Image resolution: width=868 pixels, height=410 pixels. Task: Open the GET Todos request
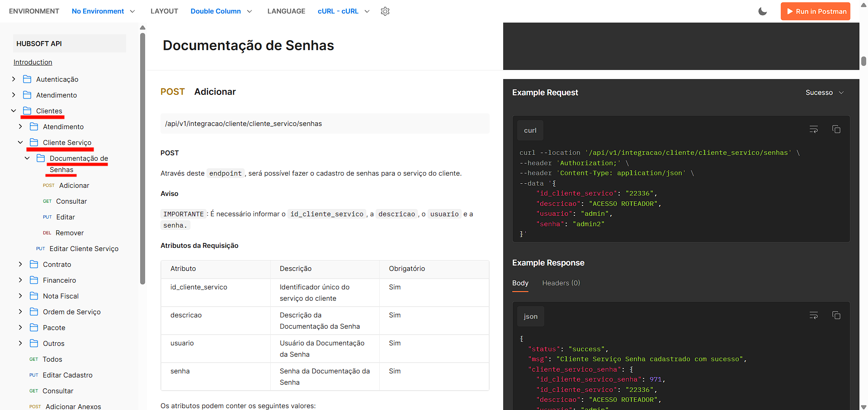click(x=46, y=359)
